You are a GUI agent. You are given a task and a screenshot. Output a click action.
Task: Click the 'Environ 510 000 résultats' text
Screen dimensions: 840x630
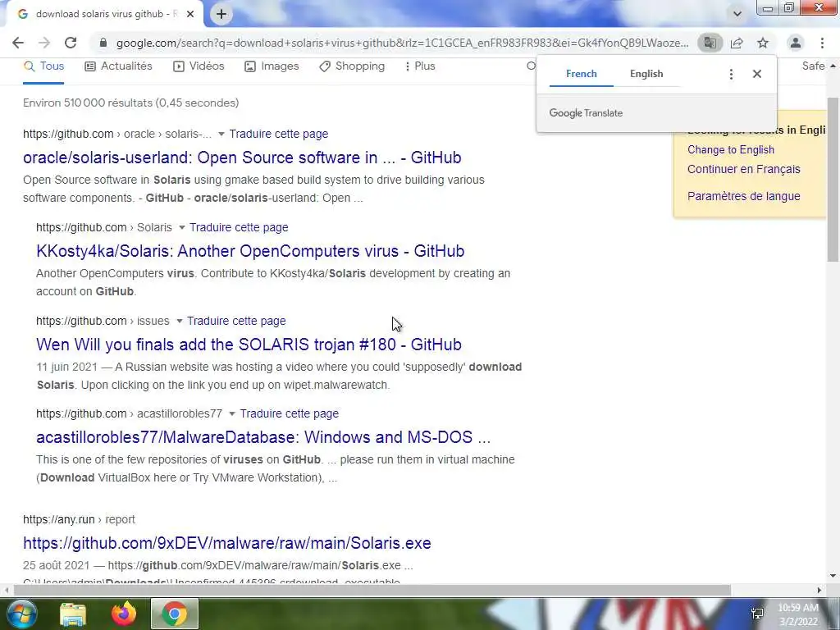[130, 103]
